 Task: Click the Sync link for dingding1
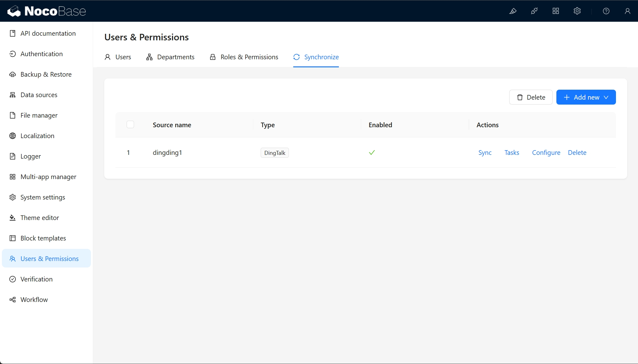[485, 153]
